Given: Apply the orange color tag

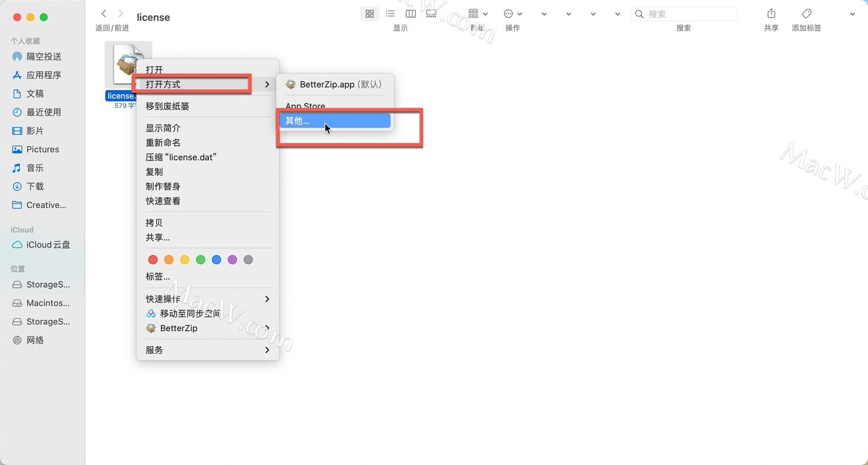Looking at the screenshot, I should pyautogui.click(x=168, y=260).
